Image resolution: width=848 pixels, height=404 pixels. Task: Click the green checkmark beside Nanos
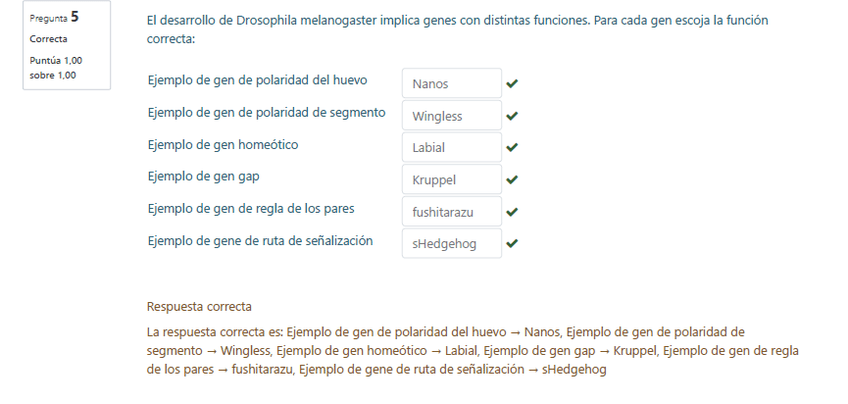pos(512,84)
